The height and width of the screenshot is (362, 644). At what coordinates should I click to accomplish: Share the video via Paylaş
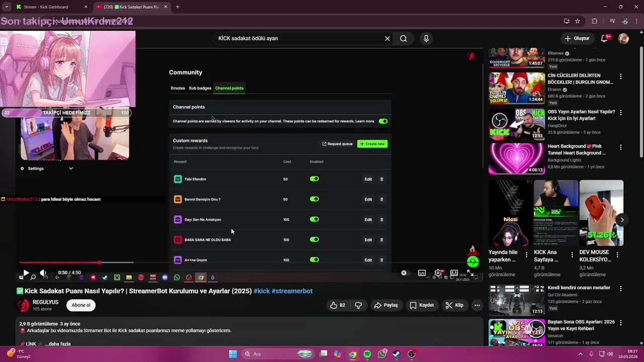(x=386, y=305)
